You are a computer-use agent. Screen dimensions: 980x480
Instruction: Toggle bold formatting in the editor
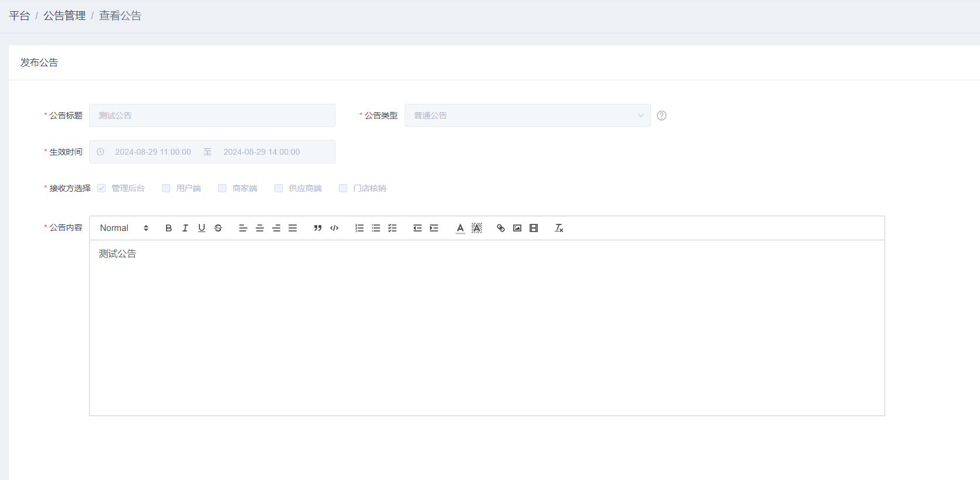point(168,228)
